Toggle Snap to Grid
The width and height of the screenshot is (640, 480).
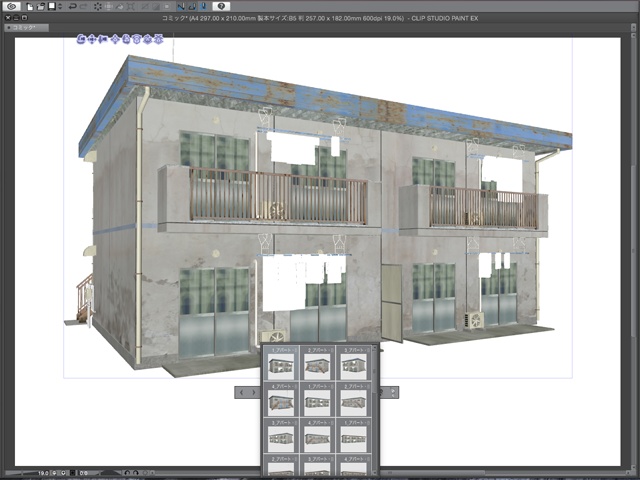203,7
